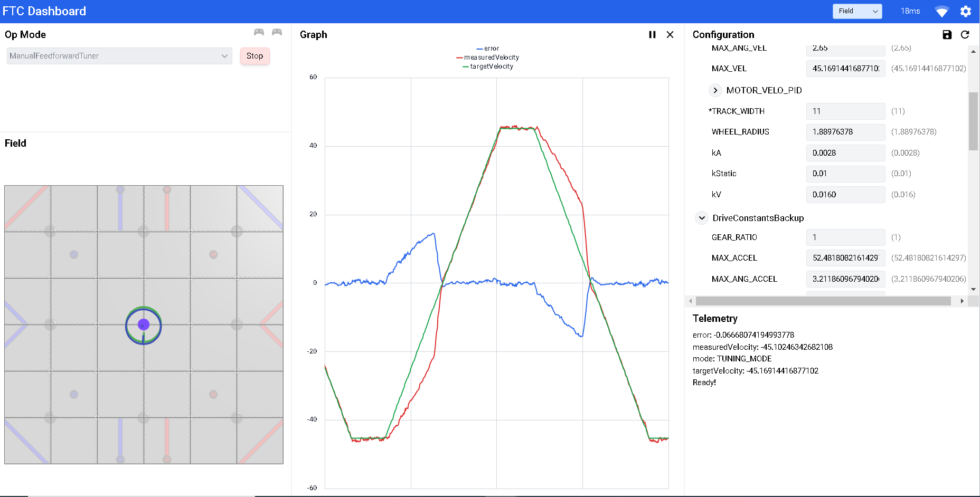The height and width of the screenshot is (497, 980).
Task: Collapse the DriveConstantsBackup section
Action: coord(701,217)
